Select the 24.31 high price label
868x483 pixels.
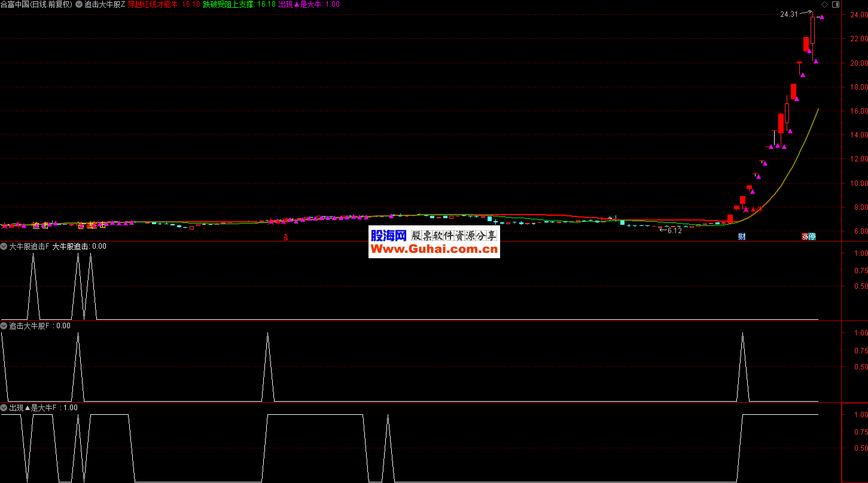(788, 14)
